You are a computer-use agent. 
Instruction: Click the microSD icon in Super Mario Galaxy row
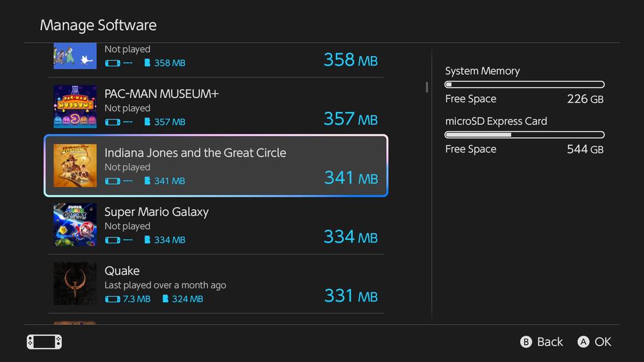click(147, 239)
